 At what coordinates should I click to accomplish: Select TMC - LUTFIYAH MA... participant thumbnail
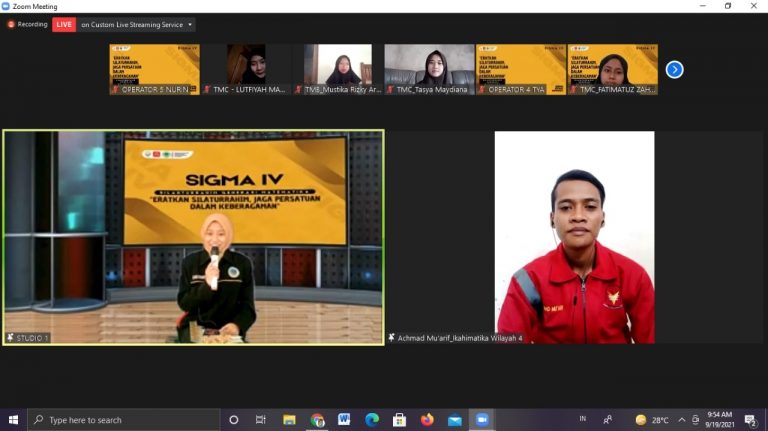[246, 69]
